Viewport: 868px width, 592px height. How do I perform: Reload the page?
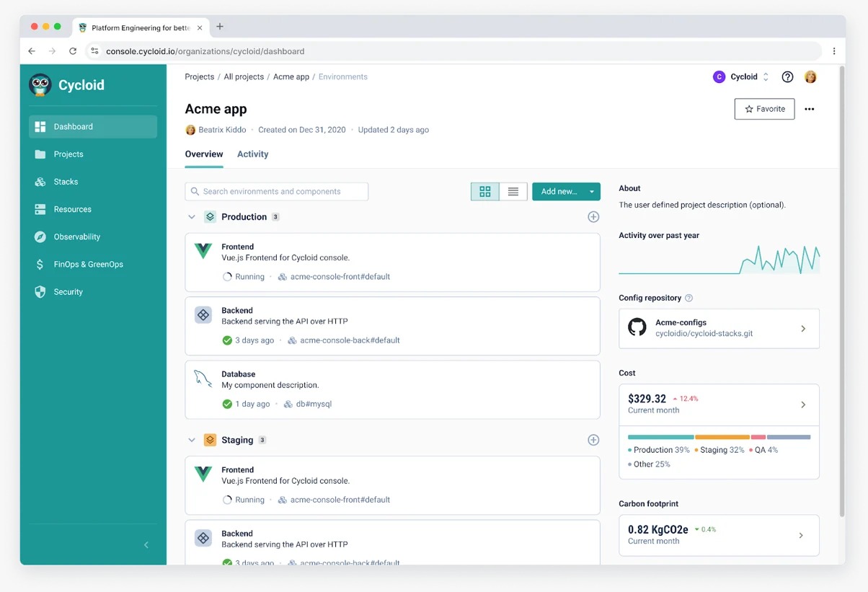[x=73, y=51]
